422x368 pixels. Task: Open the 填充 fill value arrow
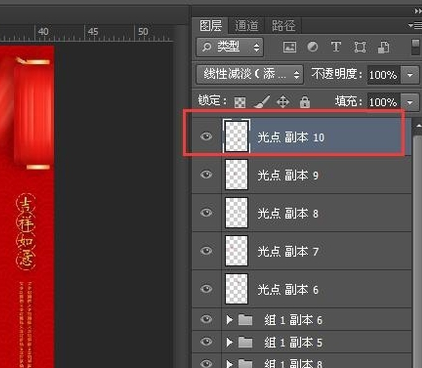(x=410, y=102)
